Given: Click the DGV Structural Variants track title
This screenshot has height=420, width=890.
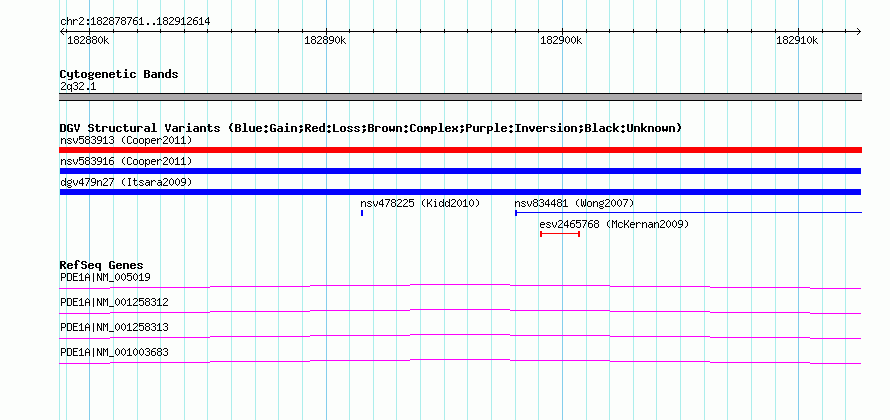Looking at the screenshot, I should point(370,128).
